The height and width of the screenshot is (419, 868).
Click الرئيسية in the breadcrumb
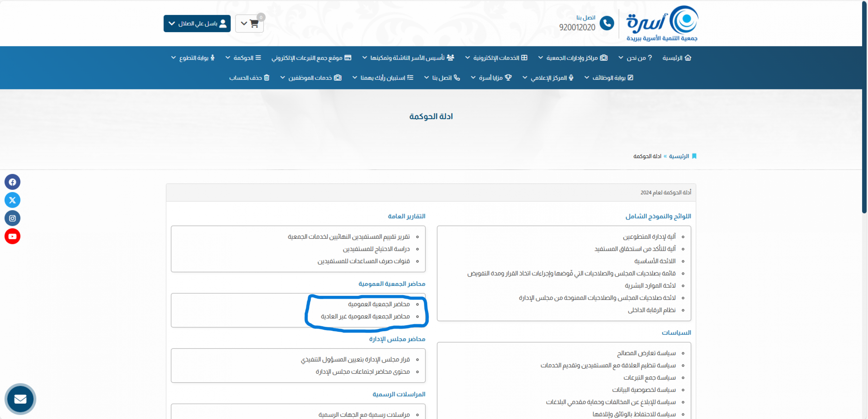coord(679,156)
